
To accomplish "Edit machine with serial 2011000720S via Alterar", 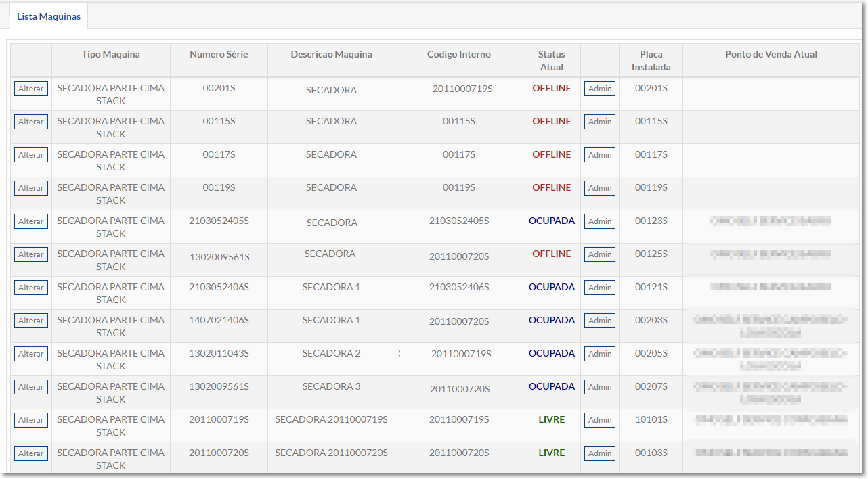I will pyautogui.click(x=31, y=453).
